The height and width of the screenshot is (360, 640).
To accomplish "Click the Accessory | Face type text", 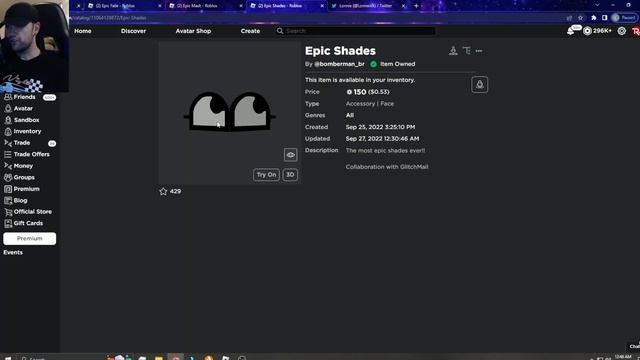I will click(370, 104).
